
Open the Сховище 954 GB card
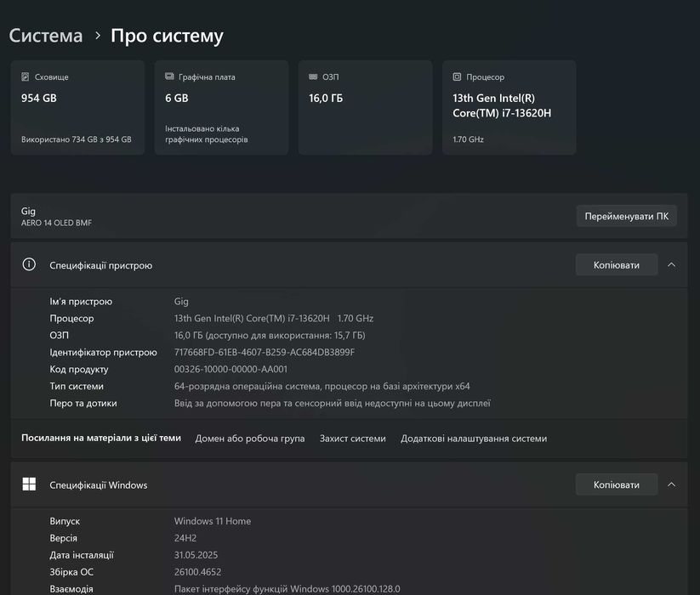click(77, 107)
